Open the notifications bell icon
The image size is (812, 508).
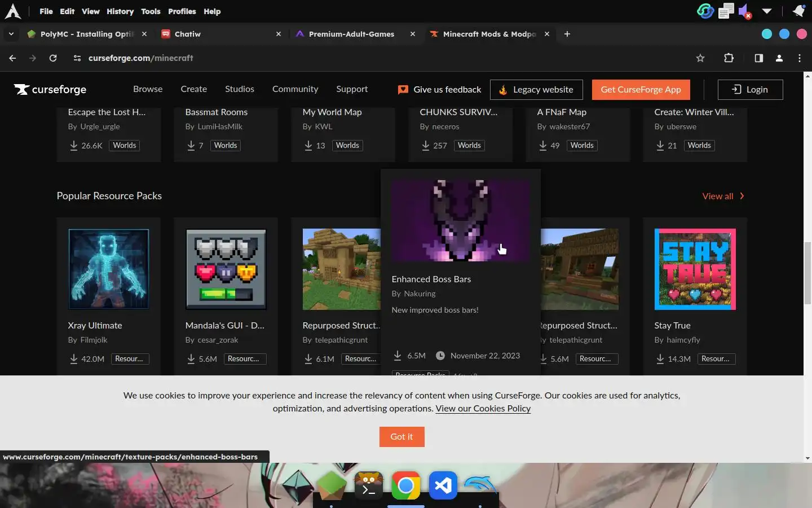[x=798, y=11]
